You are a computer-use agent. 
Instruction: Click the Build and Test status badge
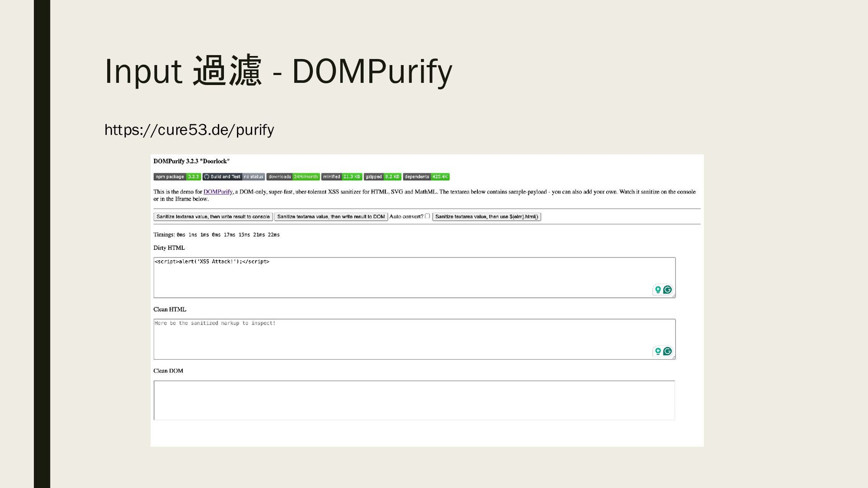[x=234, y=177]
